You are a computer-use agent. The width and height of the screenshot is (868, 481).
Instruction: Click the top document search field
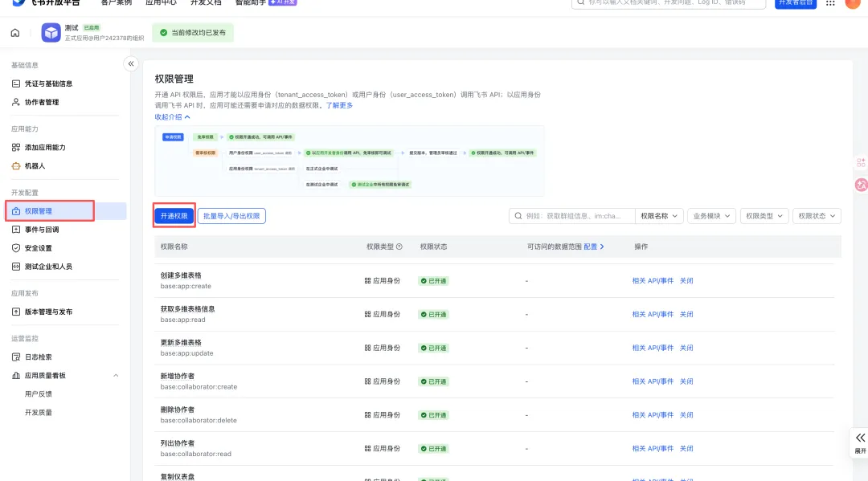pyautogui.click(x=668, y=3)
